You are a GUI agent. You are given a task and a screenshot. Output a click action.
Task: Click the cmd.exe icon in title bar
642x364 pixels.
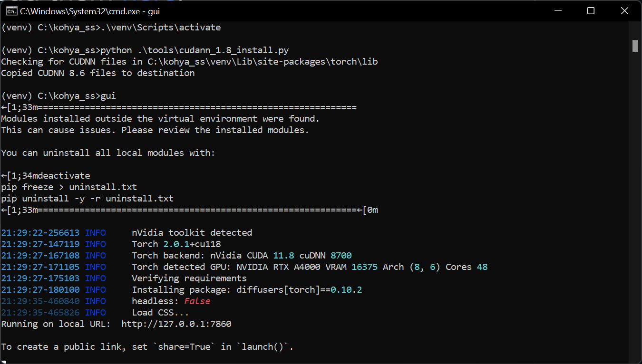(12, 11)
